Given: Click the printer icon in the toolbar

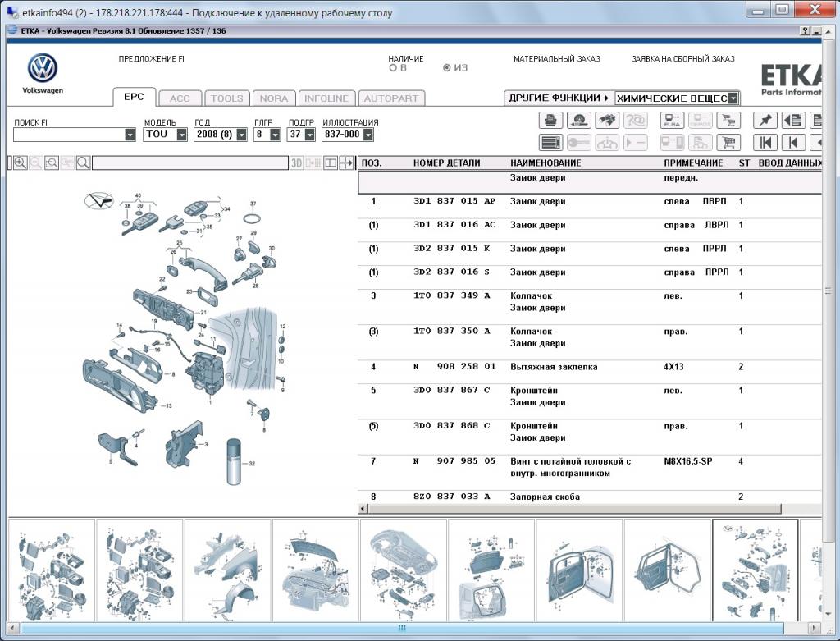Looking at the screenshot, I should coord(550,120).
